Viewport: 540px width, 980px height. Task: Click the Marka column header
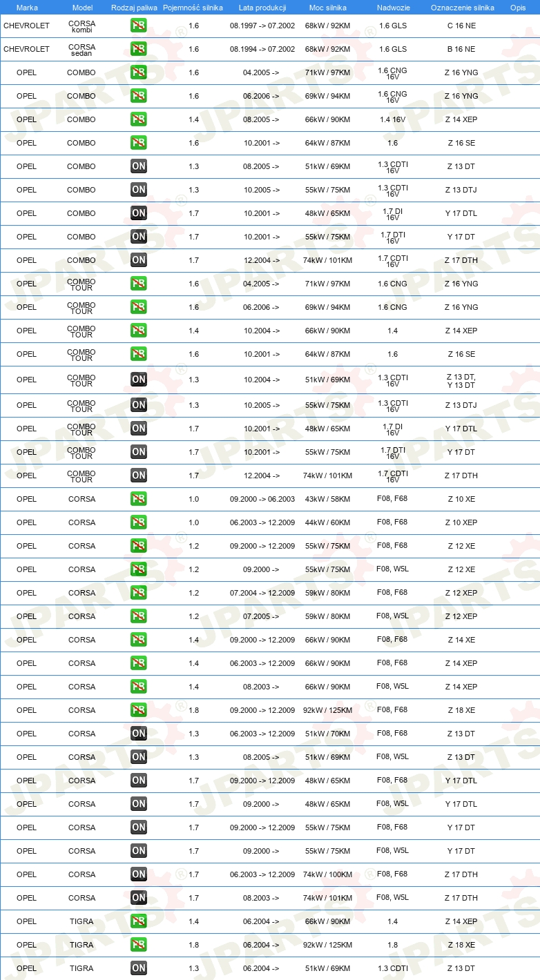pos(27,8)
